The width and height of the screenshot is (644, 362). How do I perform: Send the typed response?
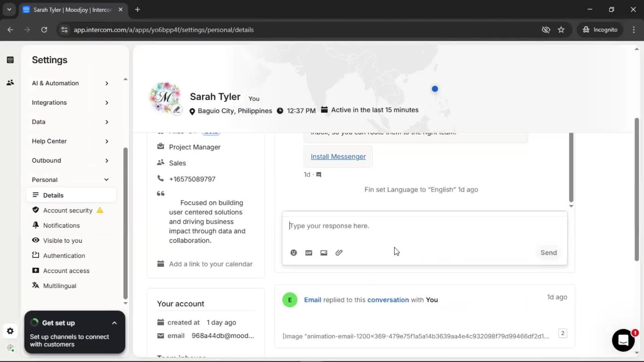coord(548,253)
